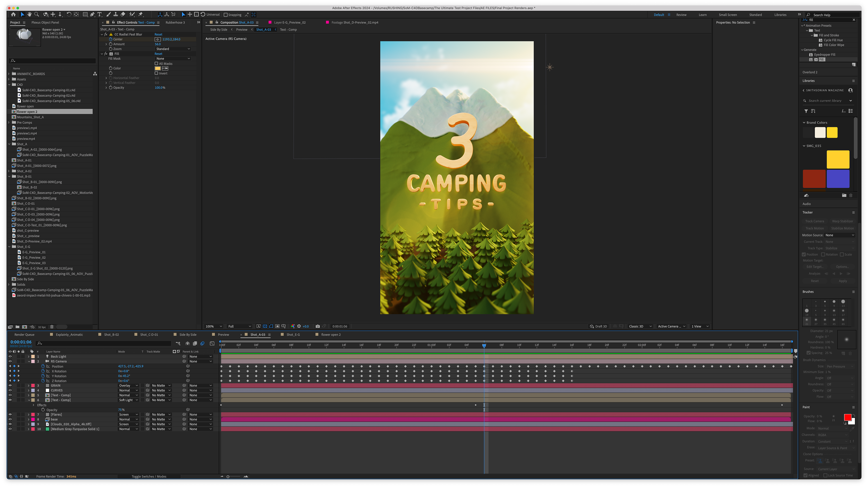The width and height of the screenshot is (868, 487).
Task: Switch to the Learn workspace
Action: tap(703, 15)
